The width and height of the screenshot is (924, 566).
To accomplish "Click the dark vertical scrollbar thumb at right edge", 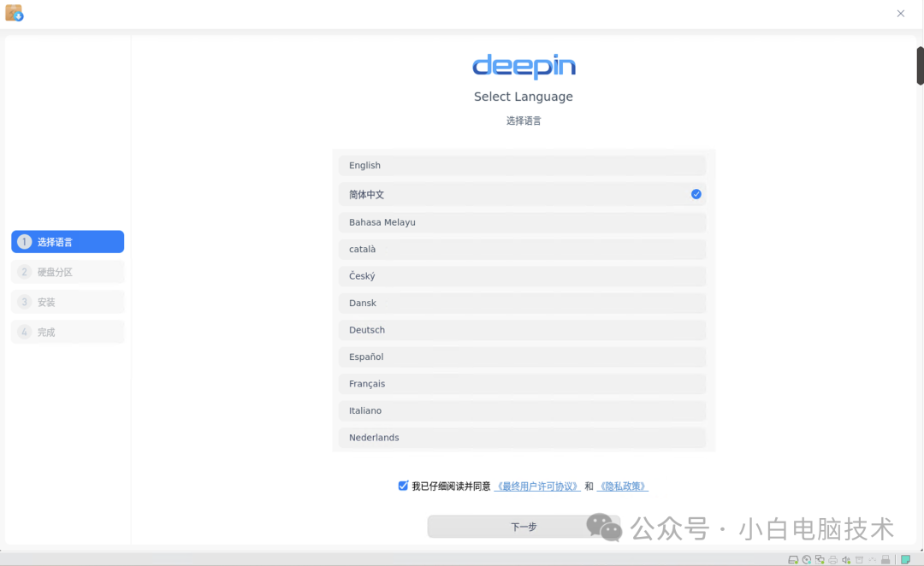I will [920, 65].
